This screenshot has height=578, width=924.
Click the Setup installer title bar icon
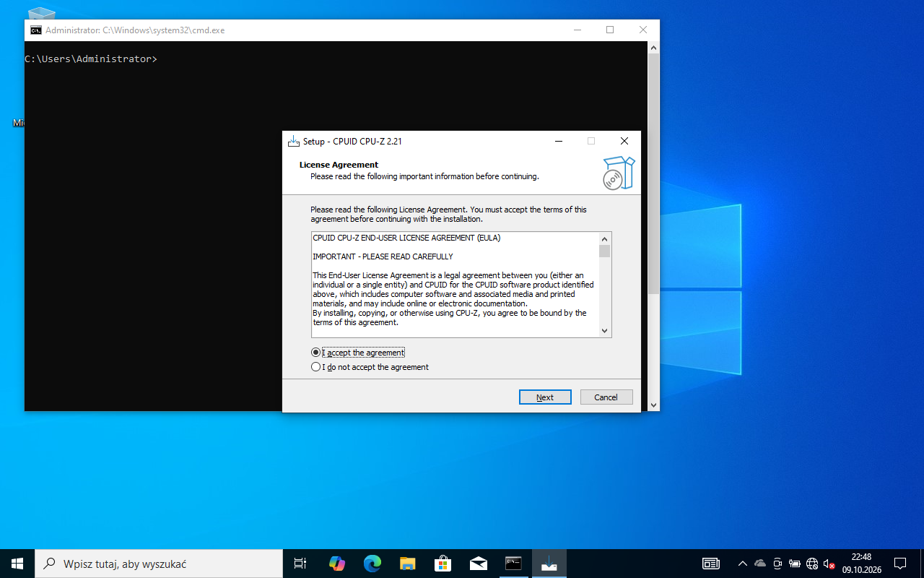(293, 141)
